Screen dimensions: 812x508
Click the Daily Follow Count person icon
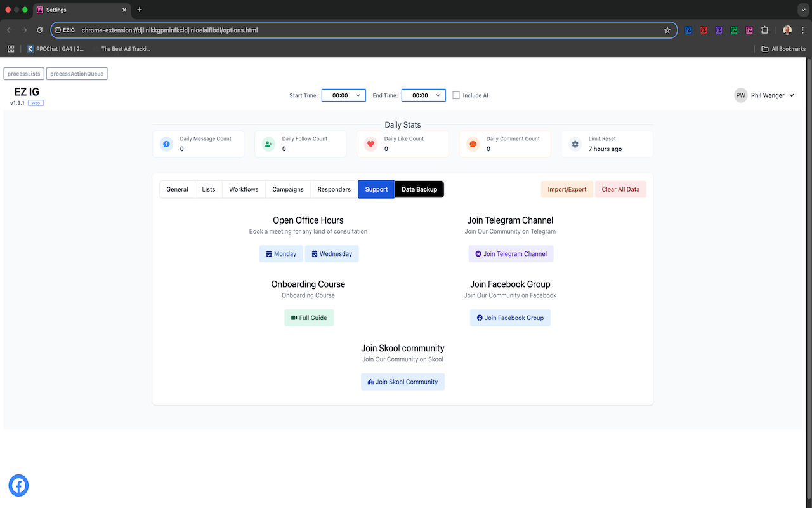[268, 144]
